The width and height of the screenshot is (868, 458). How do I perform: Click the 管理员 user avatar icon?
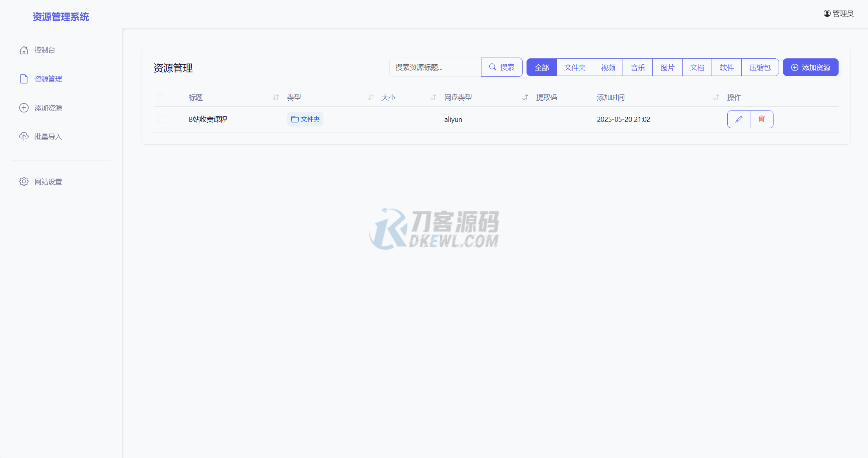click(x=827, y=13)
